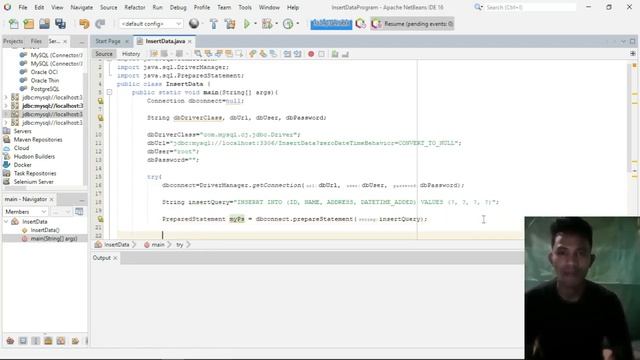This screenshot has height=360, width=640.
Task: Close the Output panel tab
Action: (115, 258)
